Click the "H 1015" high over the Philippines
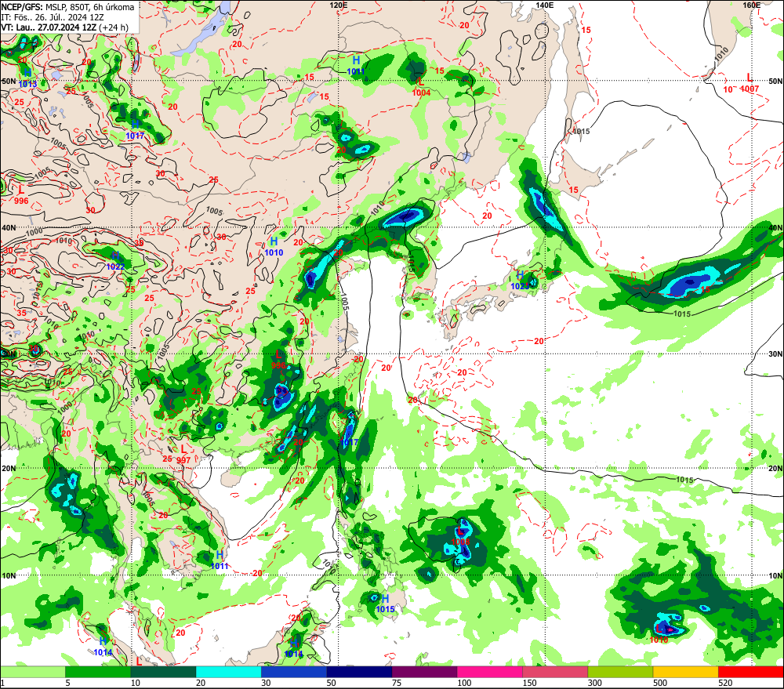The height and width of the screenshot is (689, 784). click(385, 604)
